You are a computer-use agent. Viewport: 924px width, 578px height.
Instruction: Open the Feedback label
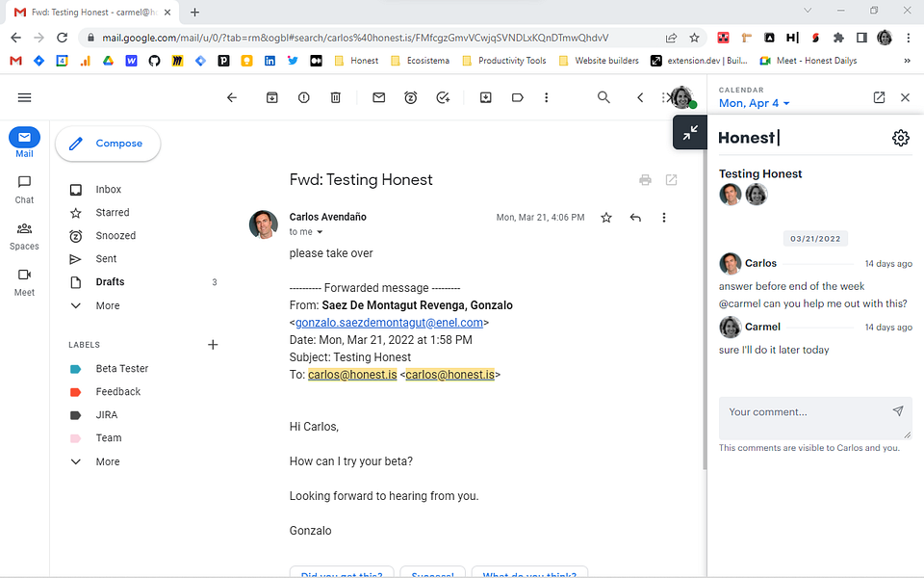[x=117, y=392]
